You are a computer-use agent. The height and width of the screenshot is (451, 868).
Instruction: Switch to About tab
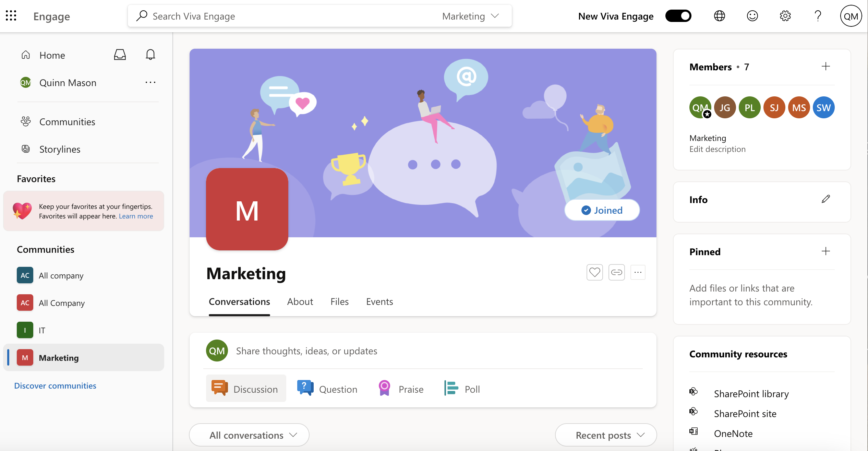[300, 301]
